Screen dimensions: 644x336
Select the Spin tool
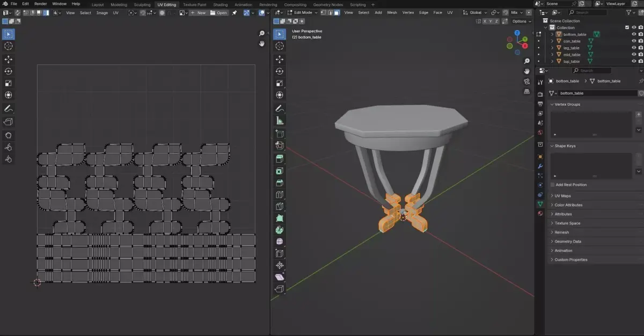(280, 230)
